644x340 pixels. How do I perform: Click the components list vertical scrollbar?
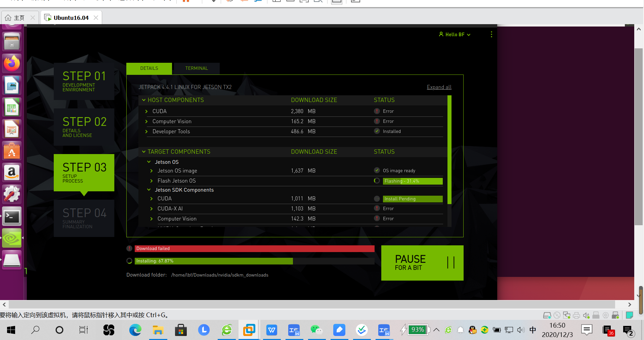449,150
